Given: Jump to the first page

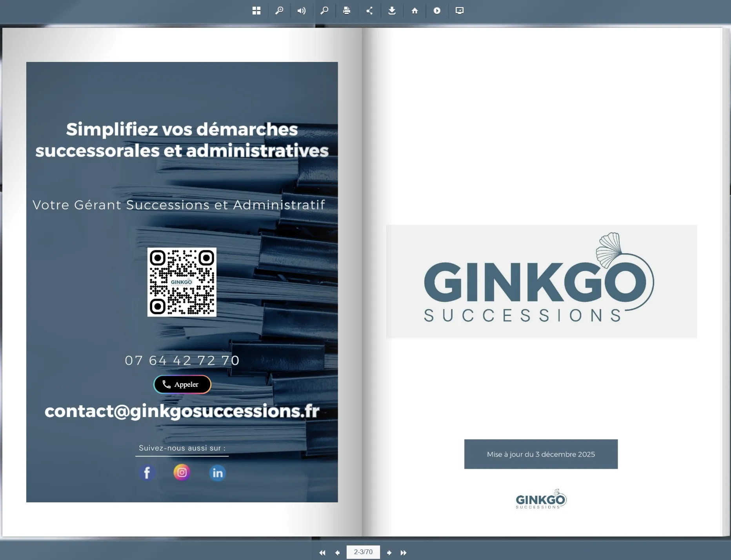Looking at the screenshot, I should 322,553.
